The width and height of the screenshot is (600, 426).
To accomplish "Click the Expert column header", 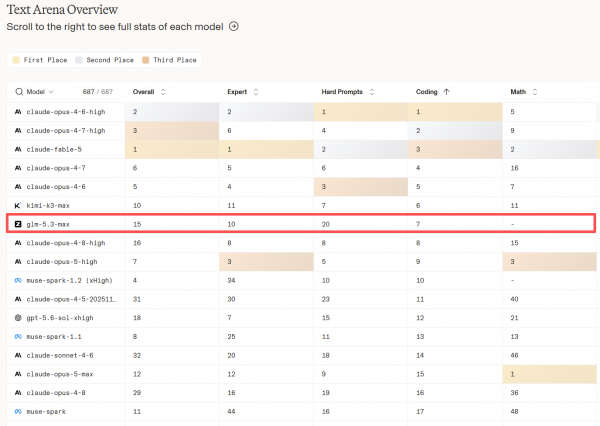I will tap(237, 92).
